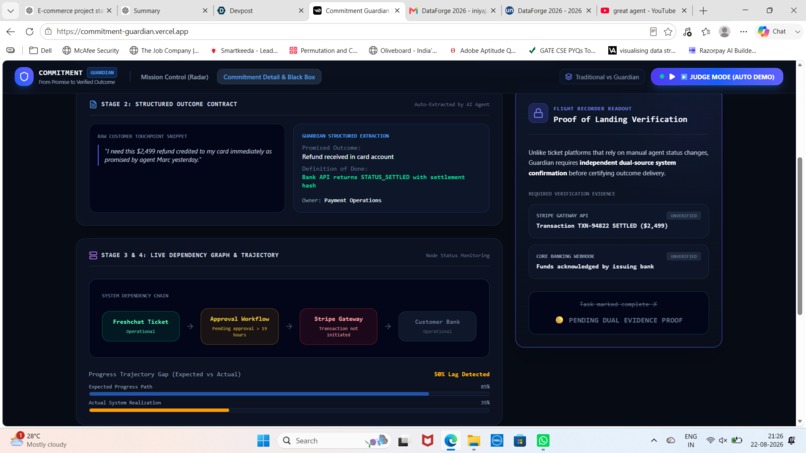Close the Commitment Guardian browser tab
Image resolution: width=806 pixels, height=453 pixels.
(x=397, y=10)
